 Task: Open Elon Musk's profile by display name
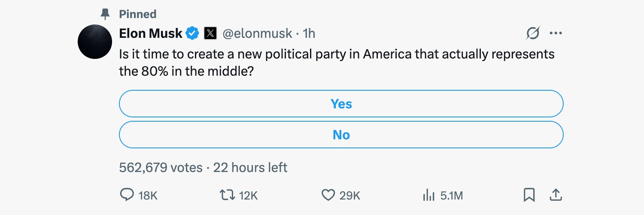coord(151,33)
